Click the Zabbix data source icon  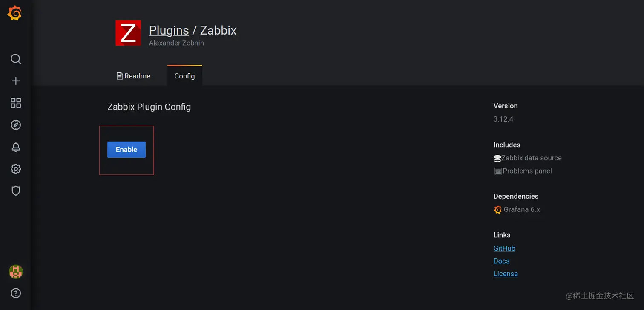pyautogui.click(x=497, y=158)
